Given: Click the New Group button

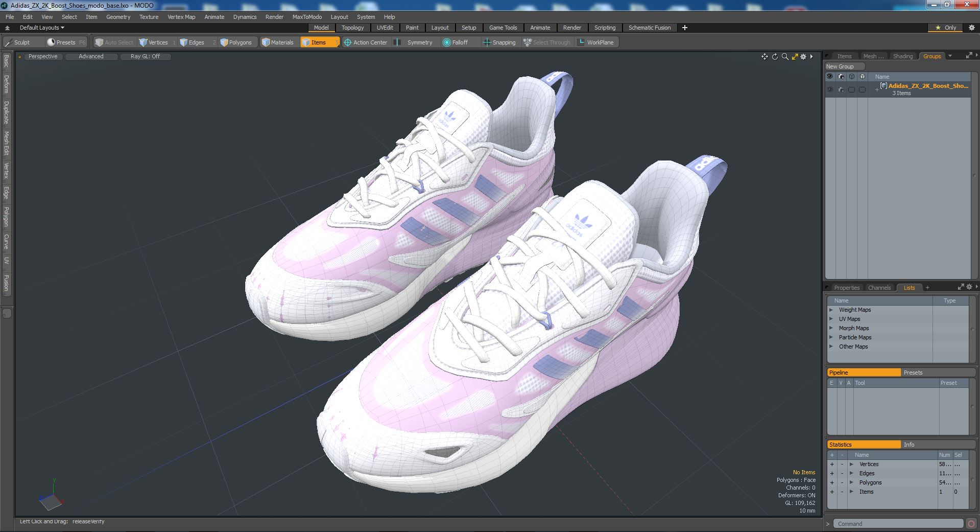Looking at the screenshot, I should click(845, 66).
